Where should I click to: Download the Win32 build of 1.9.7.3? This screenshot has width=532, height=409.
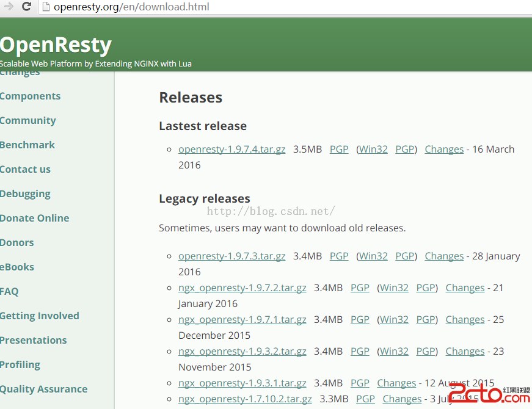click(x=373, y=256)
